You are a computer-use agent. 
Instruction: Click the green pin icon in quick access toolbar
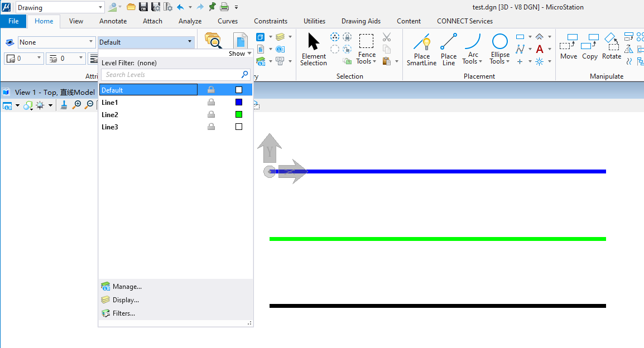212,7
